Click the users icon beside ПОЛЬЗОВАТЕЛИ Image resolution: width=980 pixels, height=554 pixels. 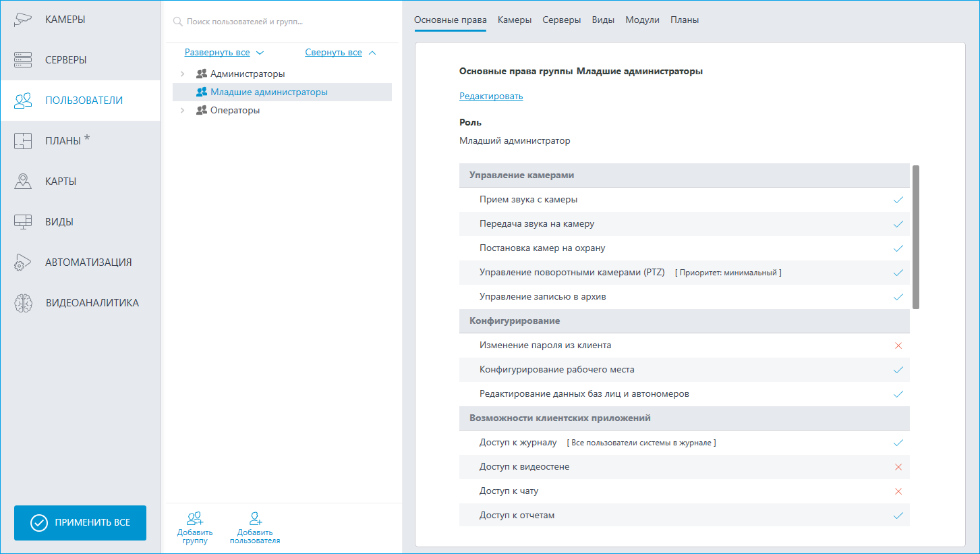(23, 101)
